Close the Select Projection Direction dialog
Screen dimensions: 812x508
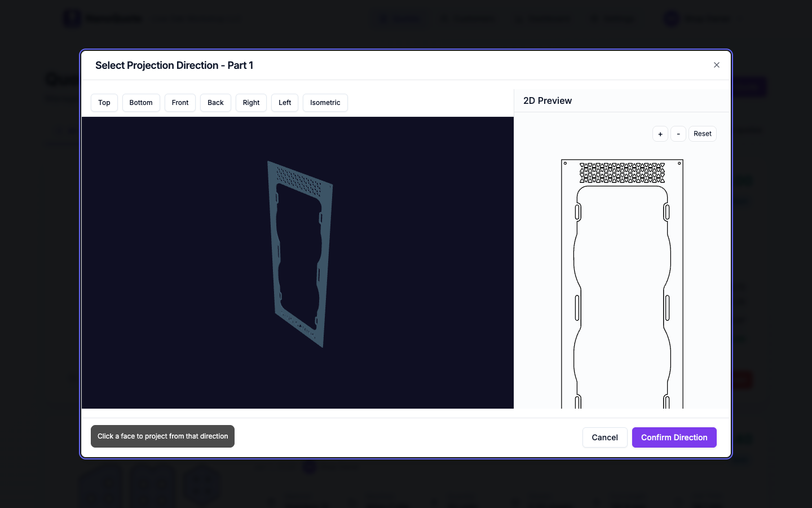click(x=716, y=65)
